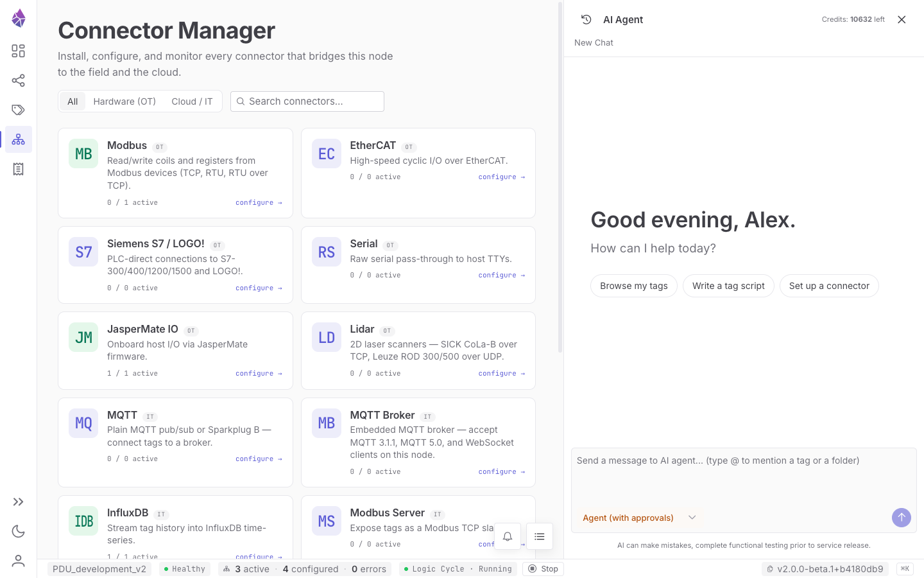Open the list view icon button
This screenshot has width=924, height=578.
pyautogui.click(x=540, y=536)
